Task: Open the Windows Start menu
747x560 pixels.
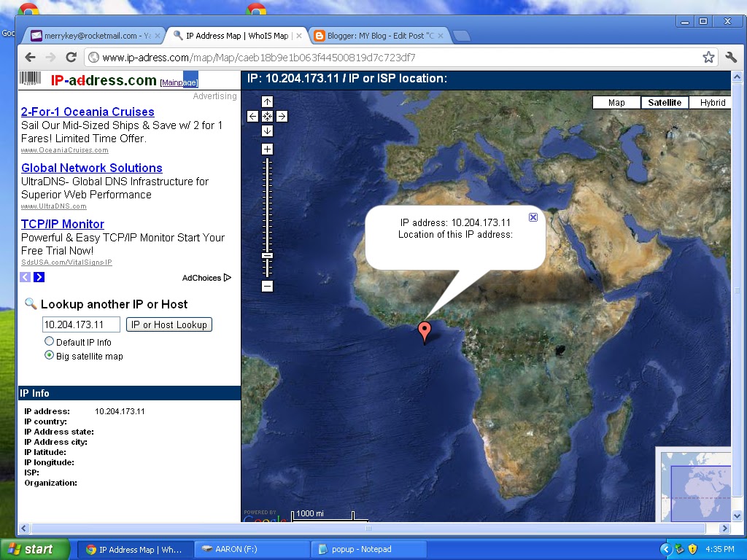Action: click(x=35, y=549)
